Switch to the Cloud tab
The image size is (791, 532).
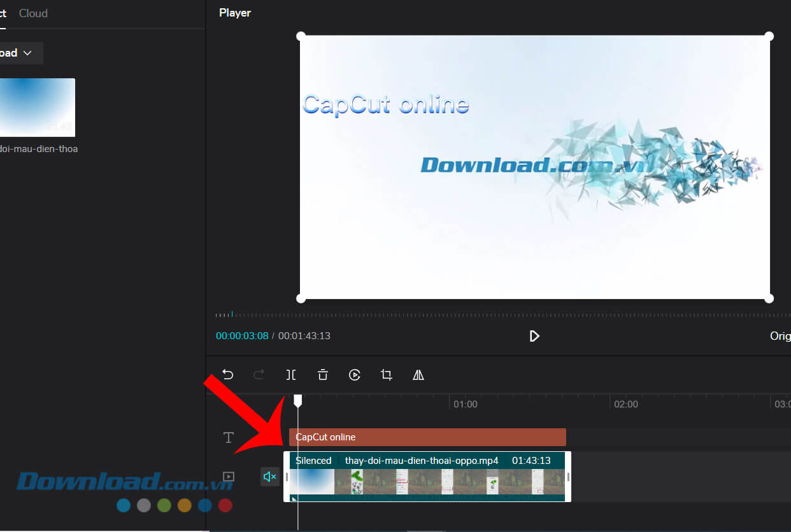point(32,13)
